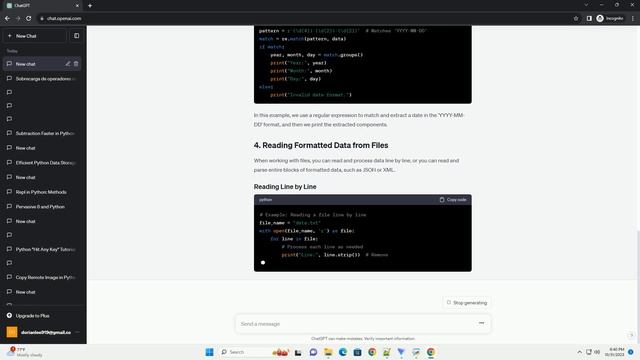
Task: Open the Windows Start menu
Action: click(x=209, y=352)
